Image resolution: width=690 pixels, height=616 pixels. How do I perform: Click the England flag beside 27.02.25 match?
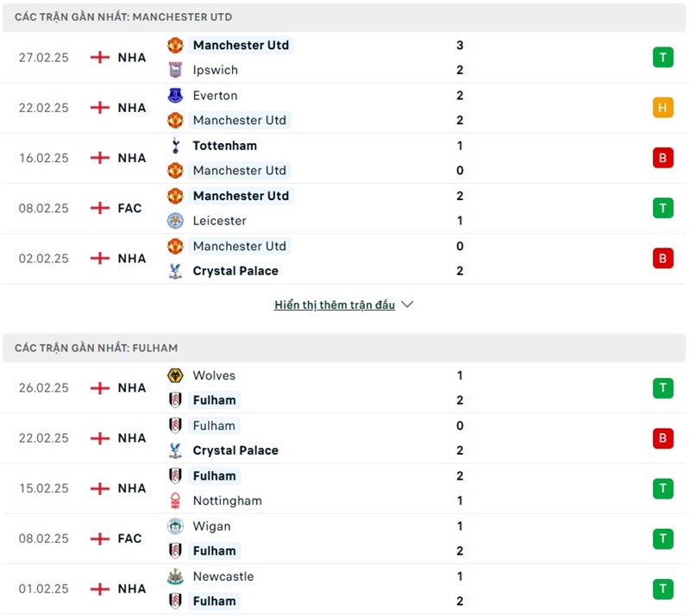[x=100, y=58]
